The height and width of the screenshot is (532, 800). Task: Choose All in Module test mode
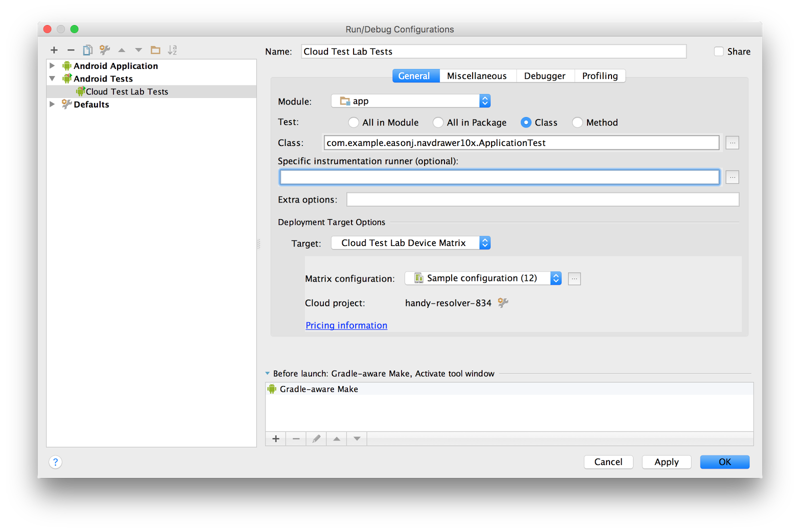point(353,122)
